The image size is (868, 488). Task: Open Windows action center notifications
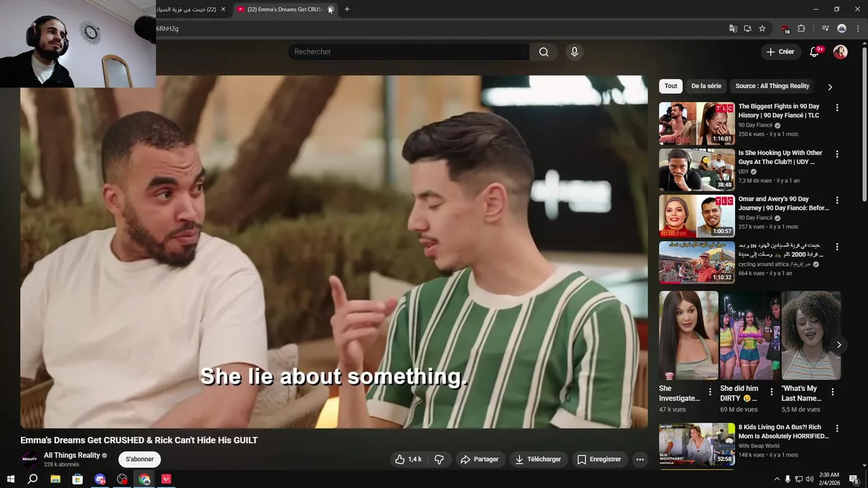tap(854, 479)
